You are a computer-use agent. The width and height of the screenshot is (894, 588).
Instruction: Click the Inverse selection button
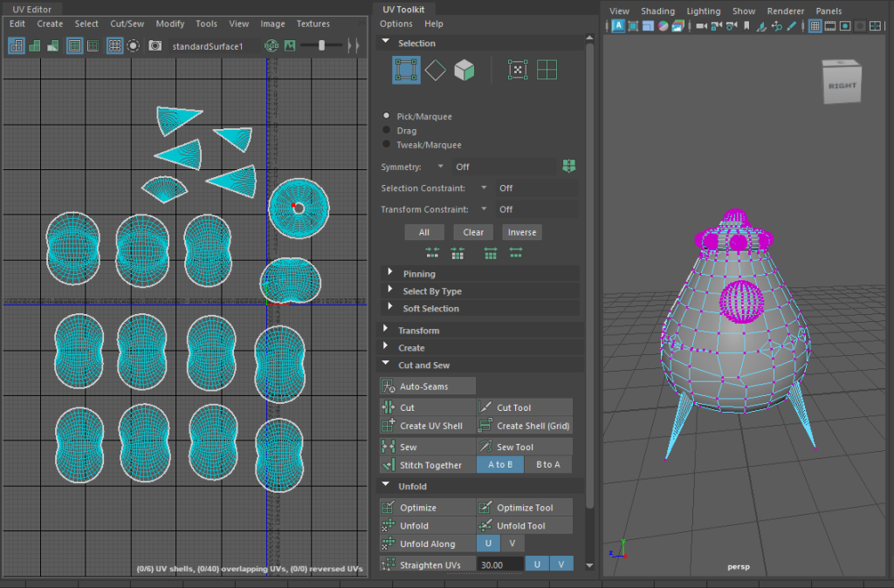click(x=522, y=232)
